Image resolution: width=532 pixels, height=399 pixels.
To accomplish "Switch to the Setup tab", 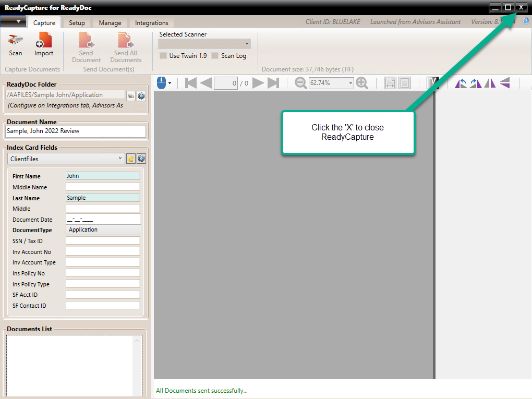I will click(x=77, y=23).
